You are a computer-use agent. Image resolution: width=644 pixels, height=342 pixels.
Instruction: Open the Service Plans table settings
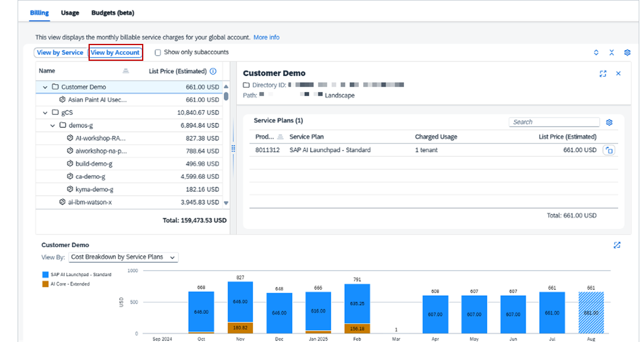[609, 122]
